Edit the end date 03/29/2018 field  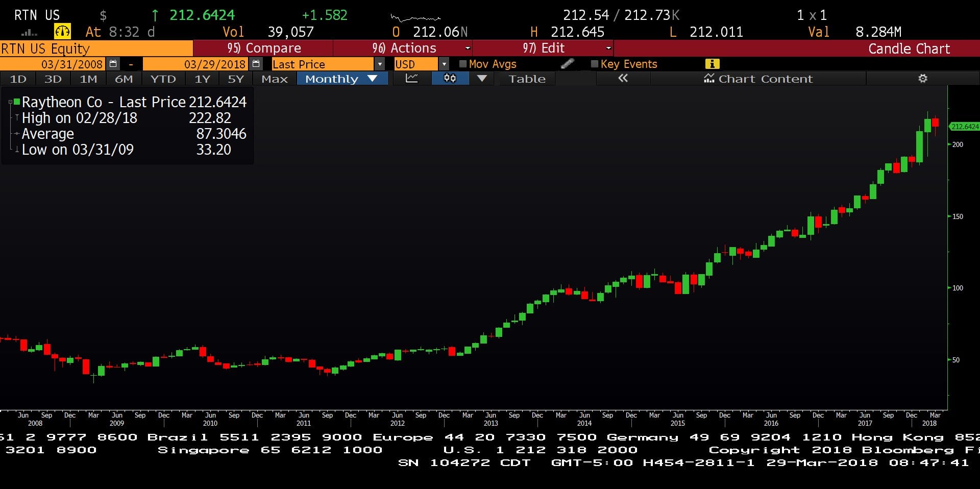pyautogui.click(x=195, y=64)
